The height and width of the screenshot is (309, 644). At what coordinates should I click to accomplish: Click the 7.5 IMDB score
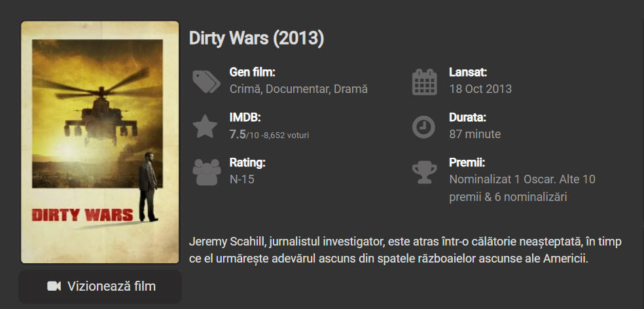coord(237,134)
